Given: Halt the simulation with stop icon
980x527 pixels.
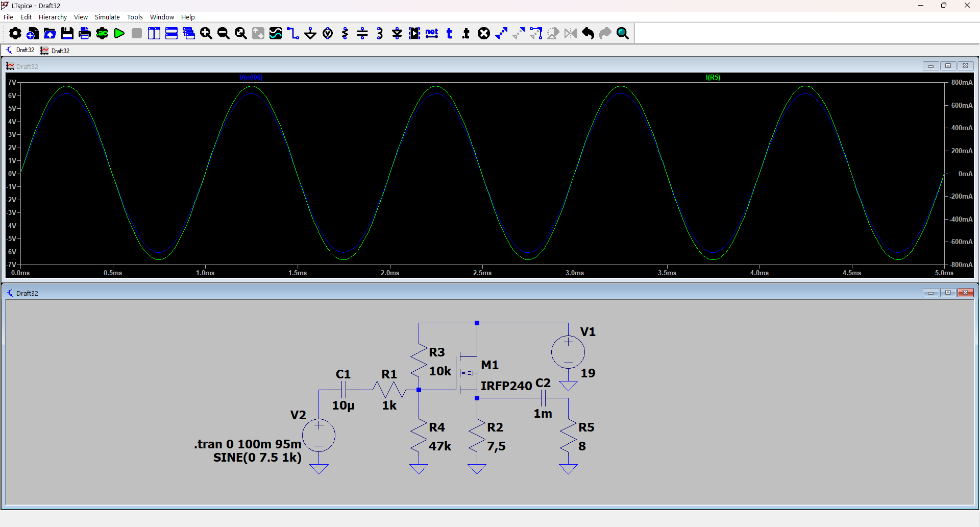Looking at the screenshot, I should [137, 34].
